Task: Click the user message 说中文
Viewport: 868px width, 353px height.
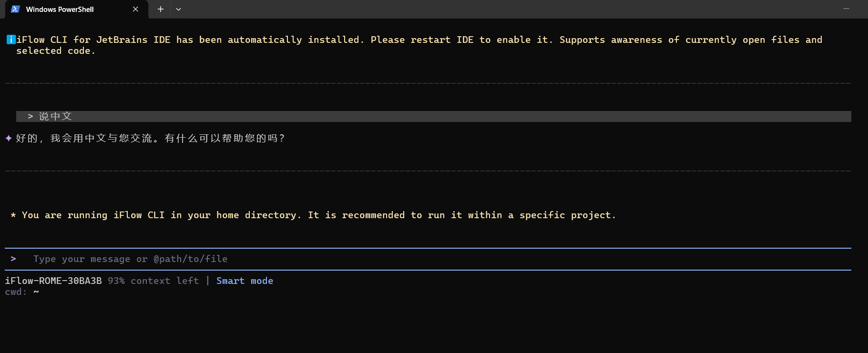Action: [x=55, y=116]
